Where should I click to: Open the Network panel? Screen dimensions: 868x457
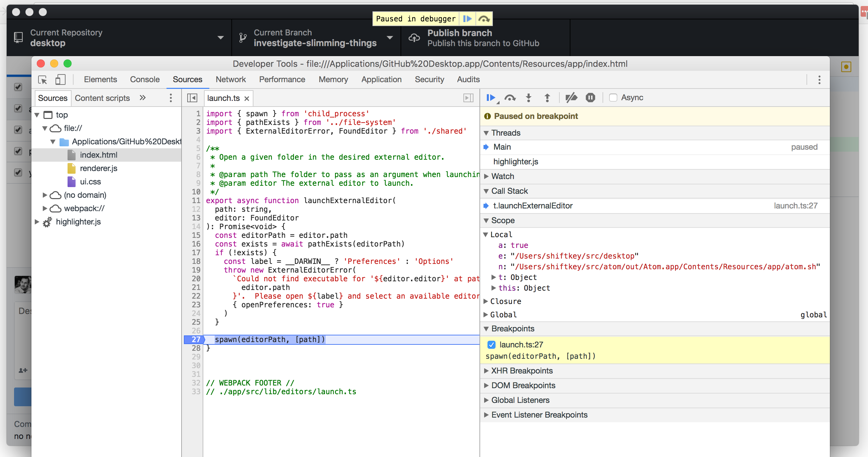230,79
